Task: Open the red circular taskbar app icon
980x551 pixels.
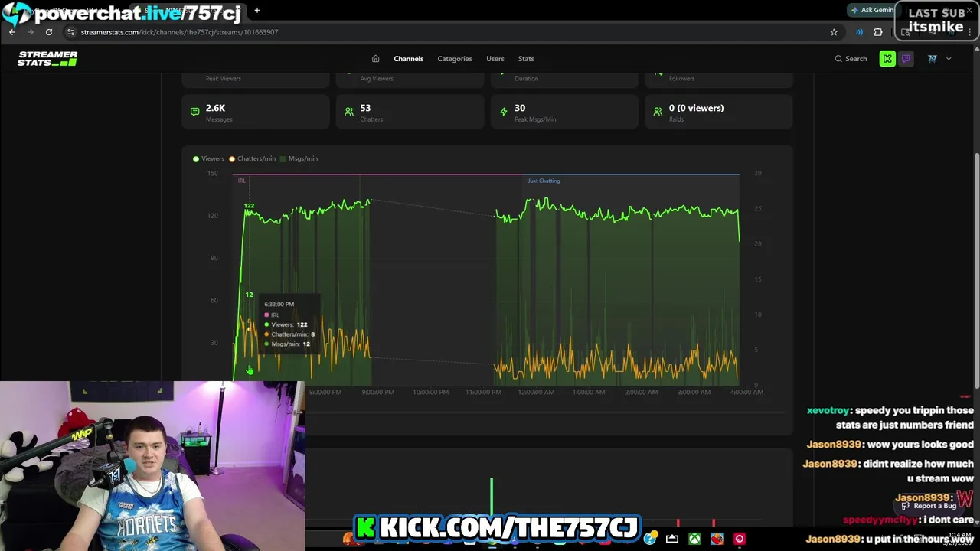Action: [739, 539]
